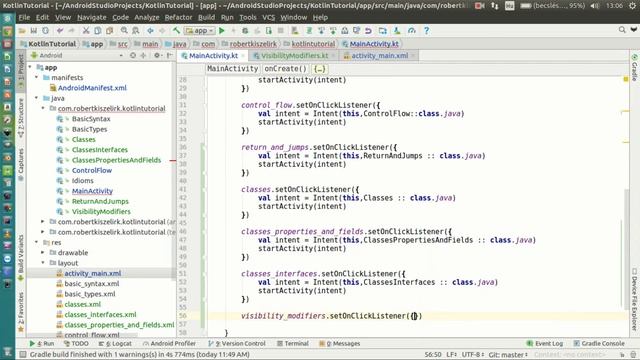Screen dimensions: 640x360
Task: Expand the drawable folder
Action: coord(43,252)
